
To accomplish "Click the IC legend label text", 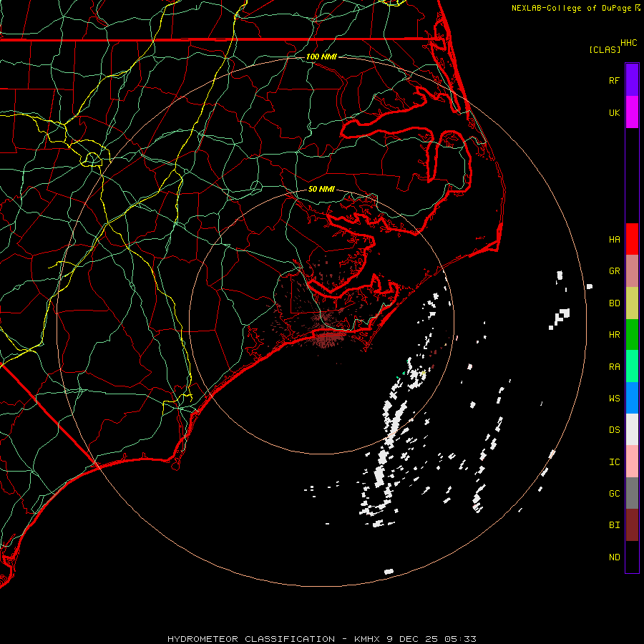I will click(614, 462).
